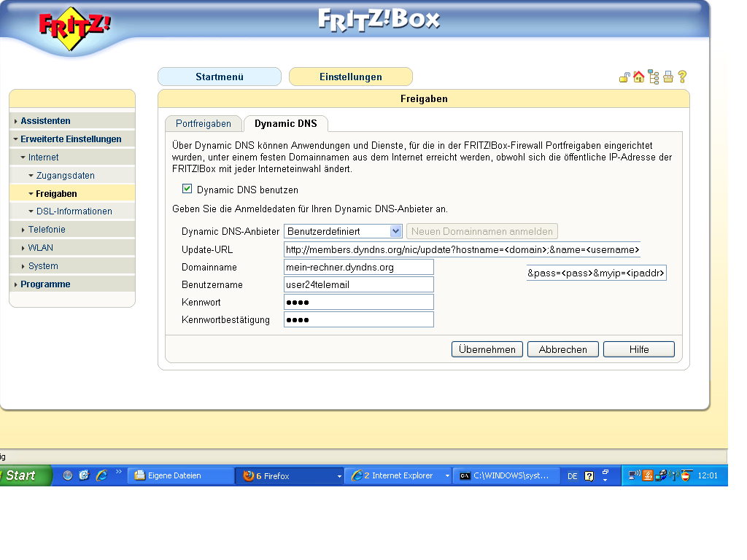This screenshot has height=560, width=747.
Task: Click into the Update-URL field
Action: (x=462, y=249)
